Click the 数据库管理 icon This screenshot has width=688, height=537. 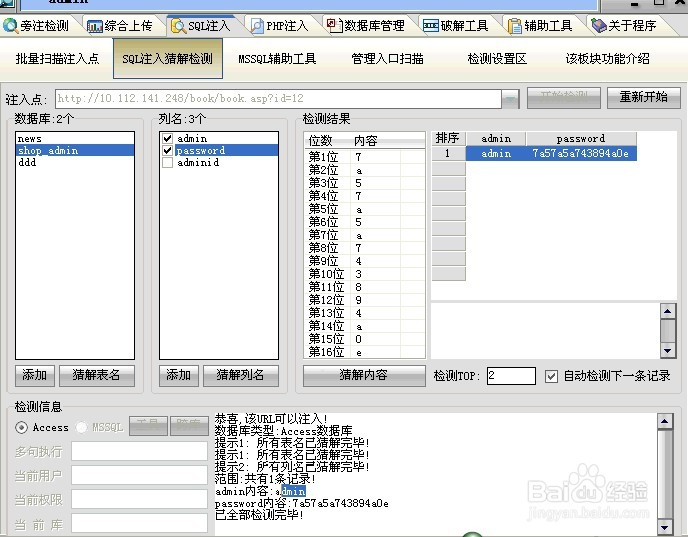(334, 25)
